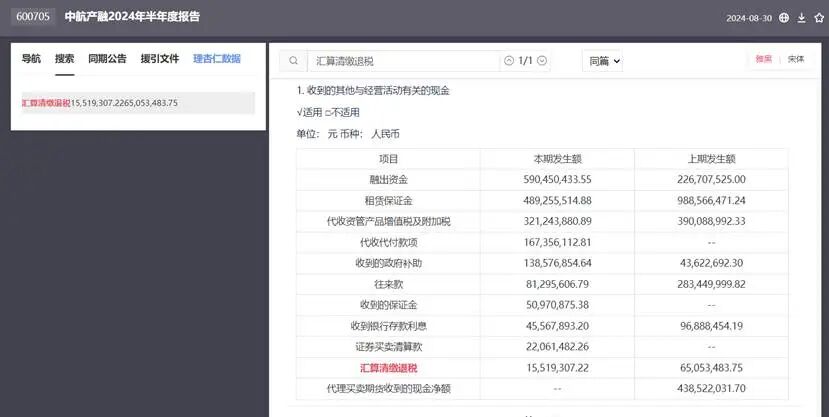Favorite the report with star icon
This screenshot has width=829, height=417.
tap(819, 17)
